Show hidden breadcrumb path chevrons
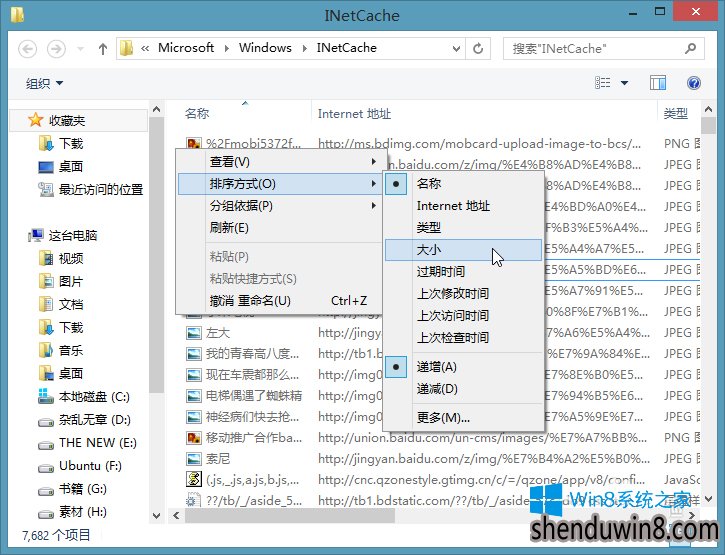The height and width of the screenshot is (555, 725). pyautogui.click(x=145, y=48)
